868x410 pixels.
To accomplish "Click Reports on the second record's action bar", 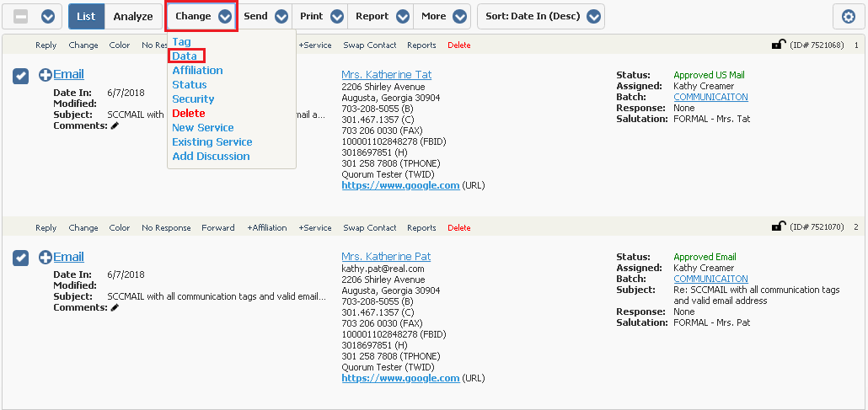I will [x=422, y=228].
